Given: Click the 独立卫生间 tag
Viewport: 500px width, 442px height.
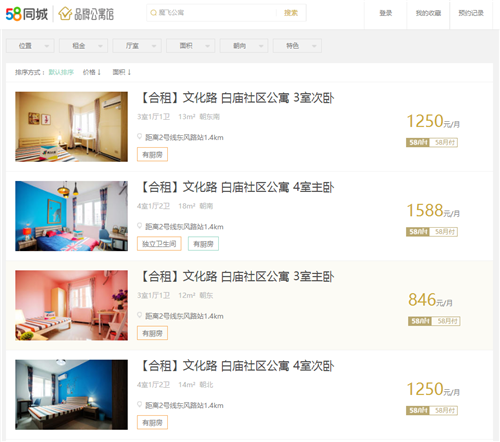Looking at the screenshot, I should click(159, 244).
